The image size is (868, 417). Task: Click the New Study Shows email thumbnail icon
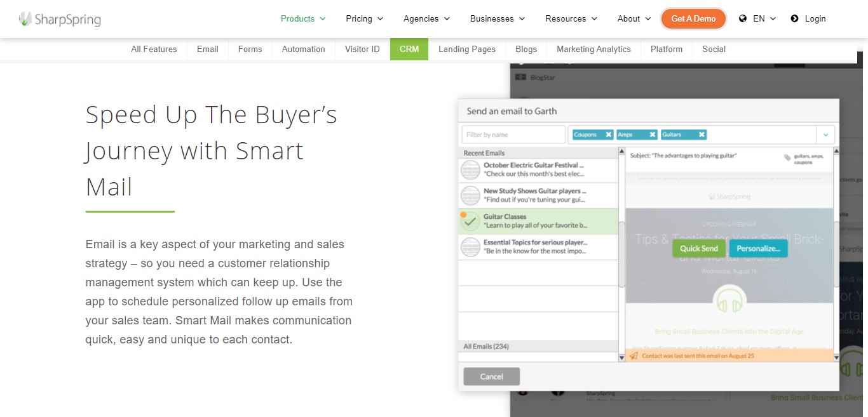click(x=470, y=195)
